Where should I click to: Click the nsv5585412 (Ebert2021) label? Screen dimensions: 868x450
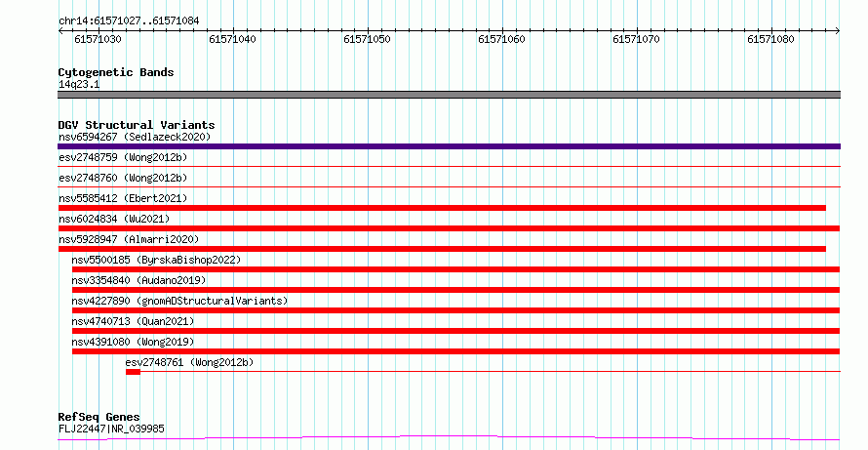pos(123,198)
